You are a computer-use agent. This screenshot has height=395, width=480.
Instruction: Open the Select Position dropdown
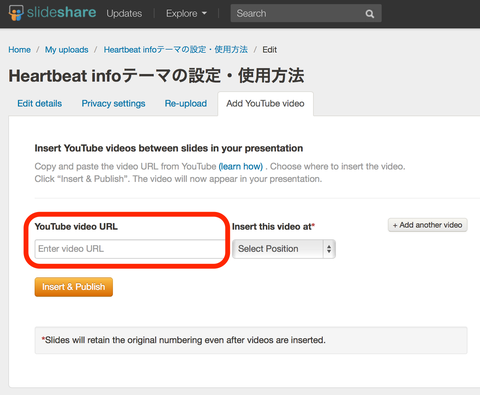click(284, 249)
